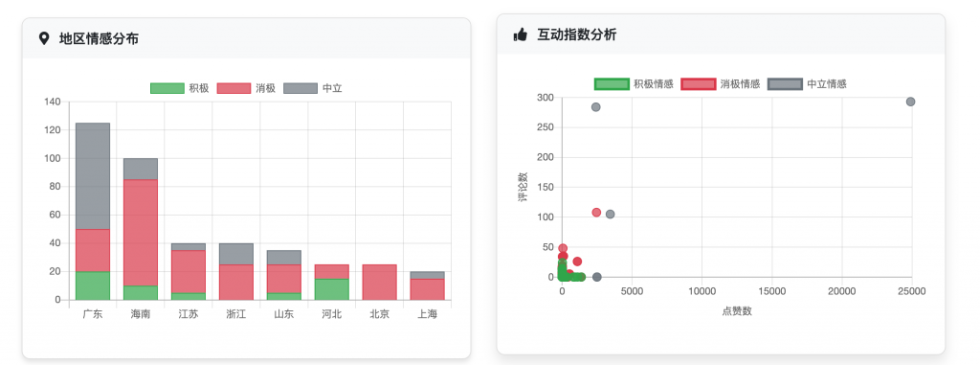The image size is (980, 365).
Task: Click the thumbs-up icon beside 互动指数分析
Action: pos(520,35)
